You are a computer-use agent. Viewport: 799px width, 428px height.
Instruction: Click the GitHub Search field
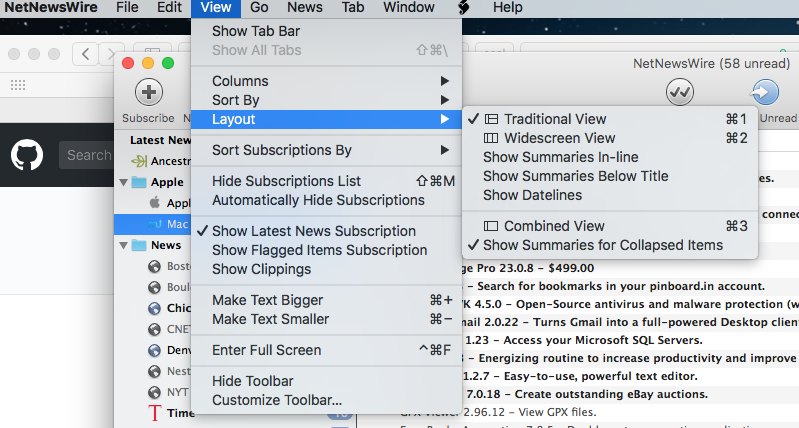(x=87, y=155)
